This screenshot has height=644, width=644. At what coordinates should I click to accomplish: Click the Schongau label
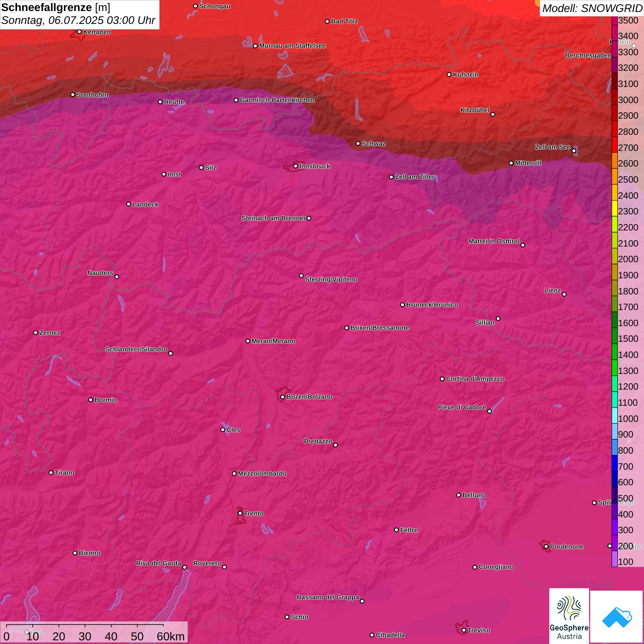tap(214, 6)
